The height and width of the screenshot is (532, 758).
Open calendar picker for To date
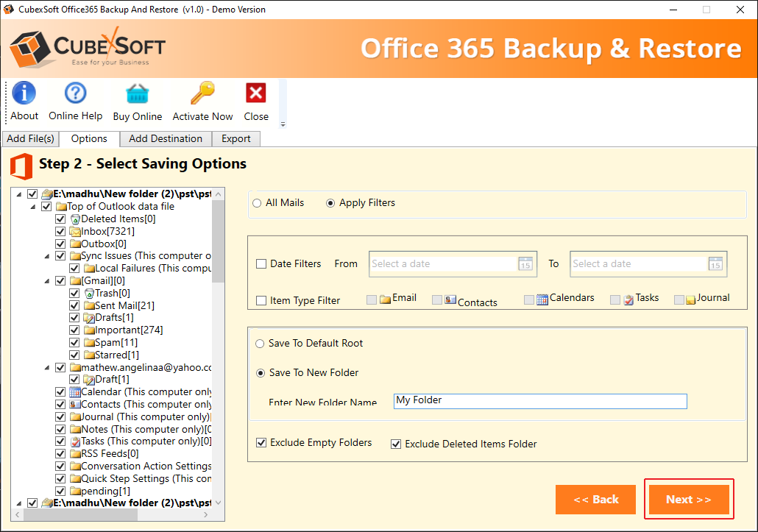pos(715,264)
